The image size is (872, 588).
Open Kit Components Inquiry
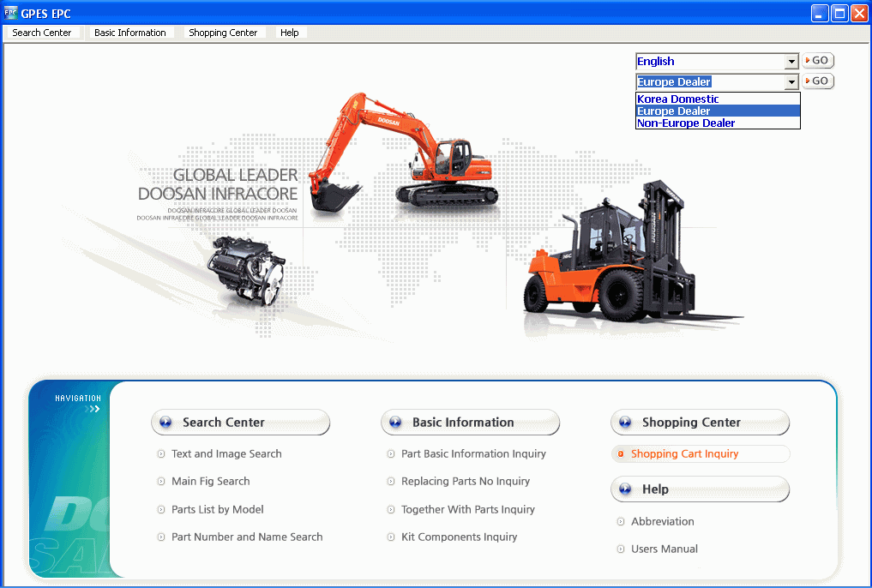460,537
